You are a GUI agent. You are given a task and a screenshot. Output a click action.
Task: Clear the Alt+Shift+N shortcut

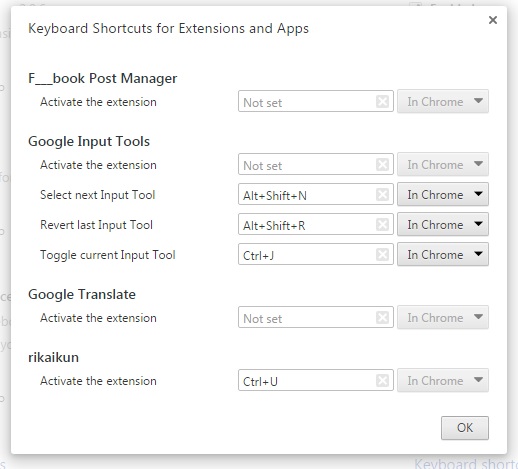tap(382, 194)
